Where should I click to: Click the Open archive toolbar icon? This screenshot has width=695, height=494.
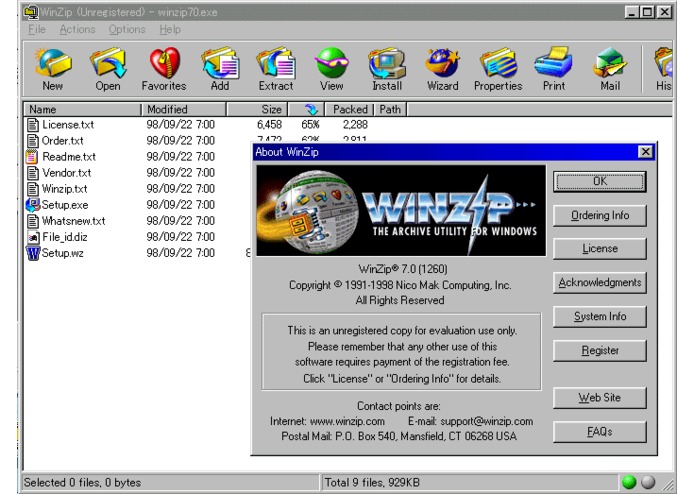click(108, 63)
